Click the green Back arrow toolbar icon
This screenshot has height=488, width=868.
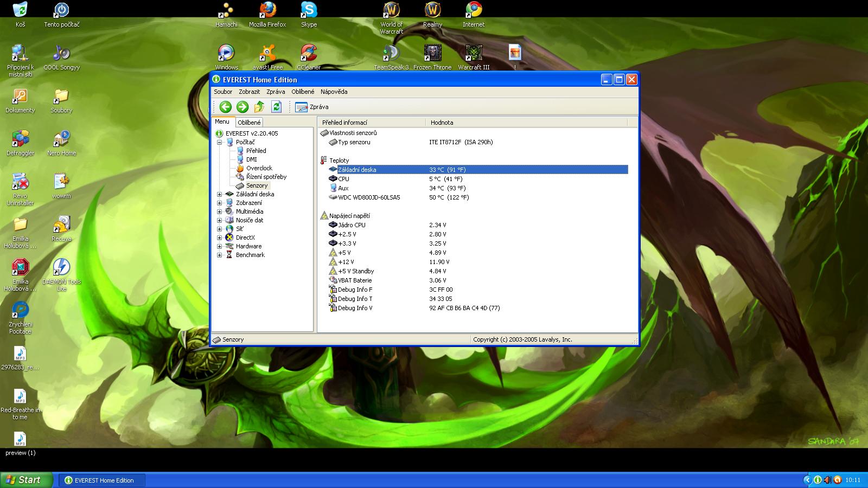pyautogui.click(x=226, y=107)
